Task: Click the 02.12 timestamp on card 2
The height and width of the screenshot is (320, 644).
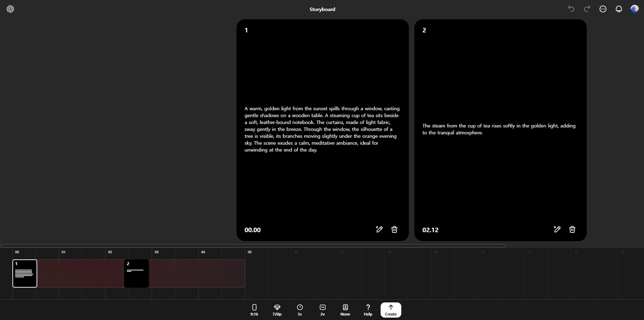Action: pos(430,230)
